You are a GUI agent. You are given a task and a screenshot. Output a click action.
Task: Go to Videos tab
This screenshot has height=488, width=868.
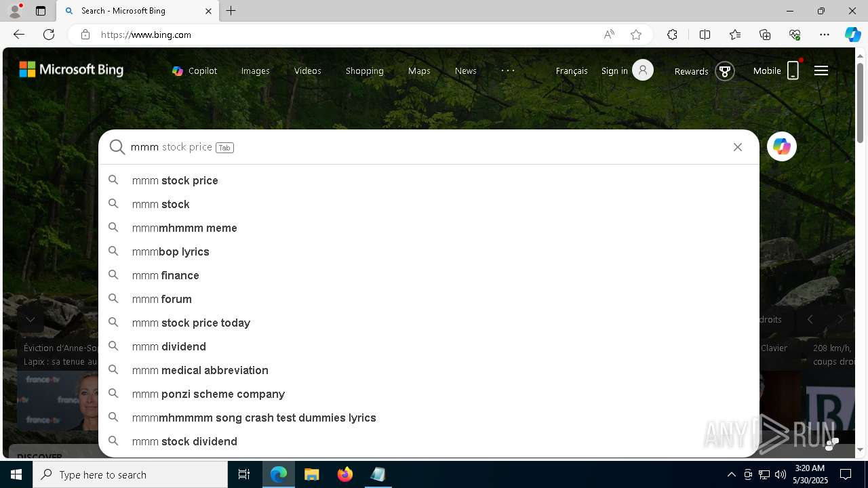pyautogui.click(x=308, y=70)
